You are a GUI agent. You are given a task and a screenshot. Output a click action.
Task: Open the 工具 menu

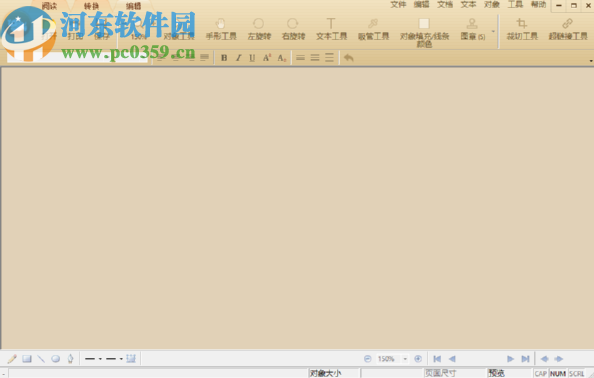[x=515, y=5]
